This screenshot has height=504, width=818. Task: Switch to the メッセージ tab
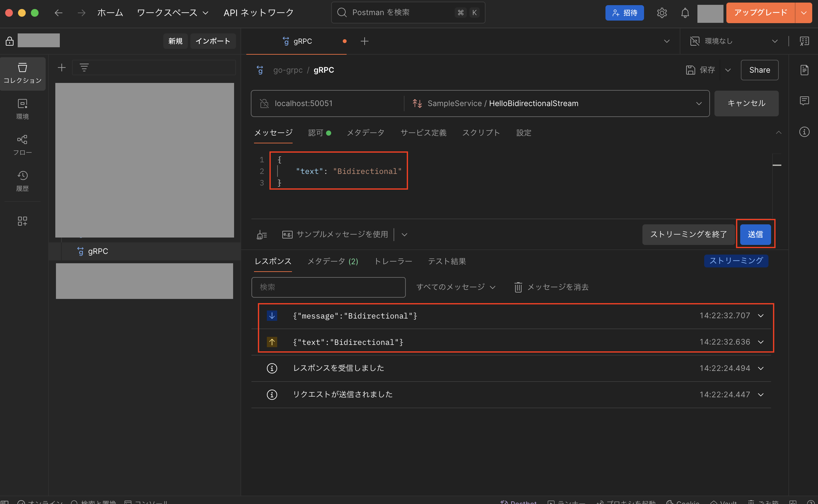[273, 133]
